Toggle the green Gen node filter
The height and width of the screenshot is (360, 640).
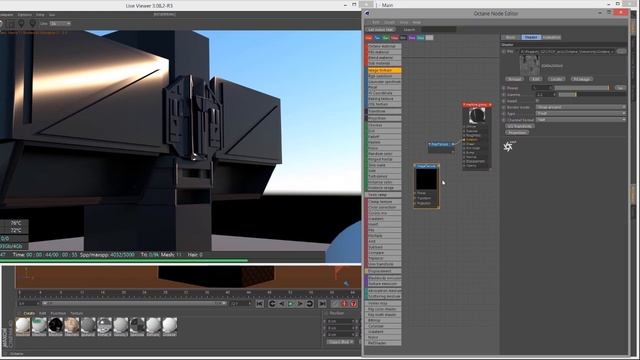point(386,38)
